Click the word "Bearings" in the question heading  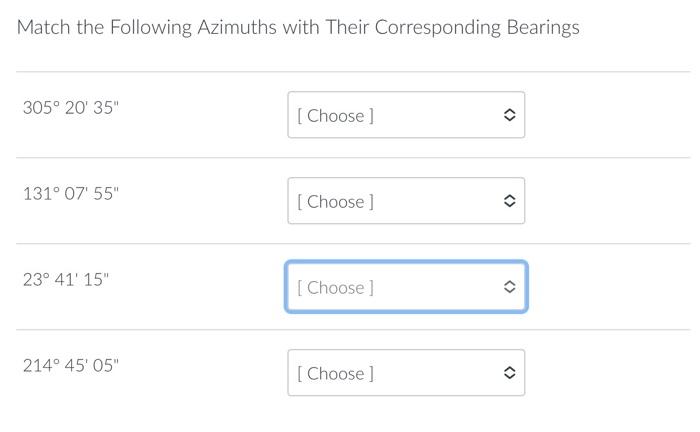(541, 28)
